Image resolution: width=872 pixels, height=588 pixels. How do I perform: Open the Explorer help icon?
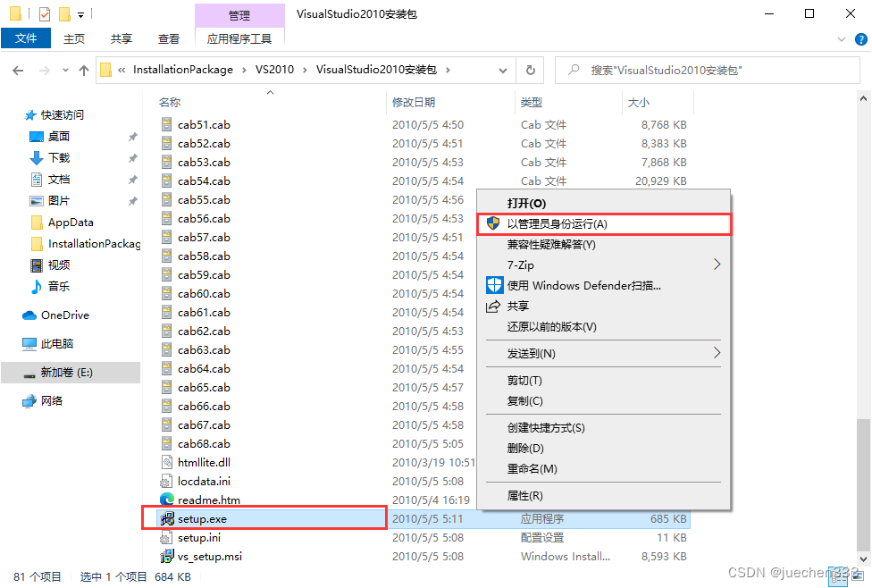click(x=861, y=39)
